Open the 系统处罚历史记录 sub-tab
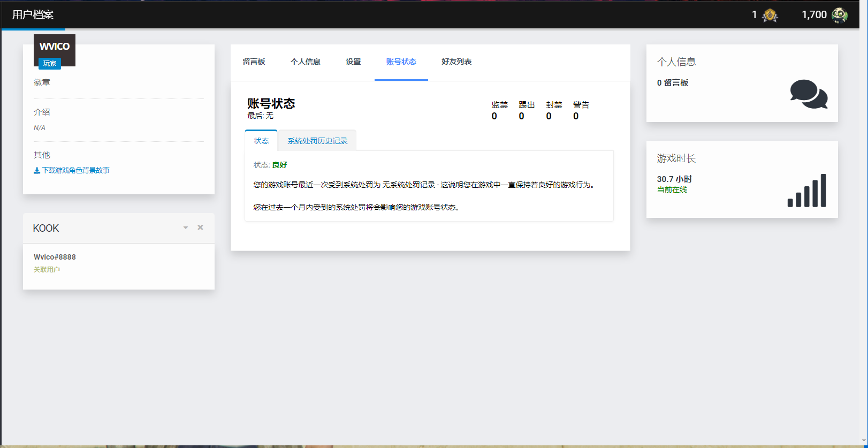The height and width of the screenshot is (448, 868). tap(317, 141)
